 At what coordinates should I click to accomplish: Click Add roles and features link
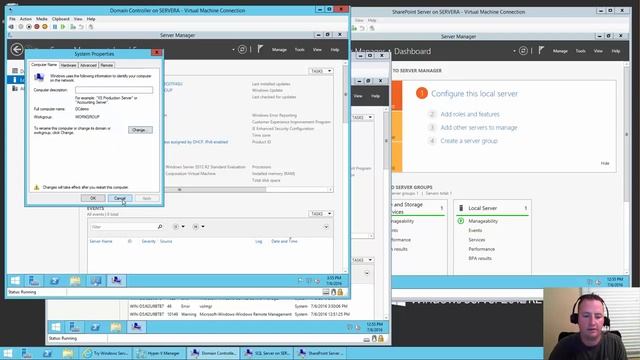[470, 114]
